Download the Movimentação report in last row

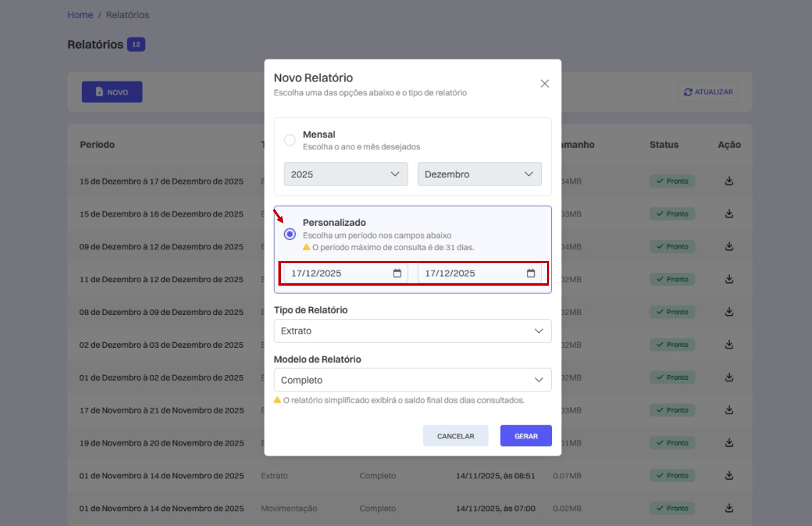point(729,508)
